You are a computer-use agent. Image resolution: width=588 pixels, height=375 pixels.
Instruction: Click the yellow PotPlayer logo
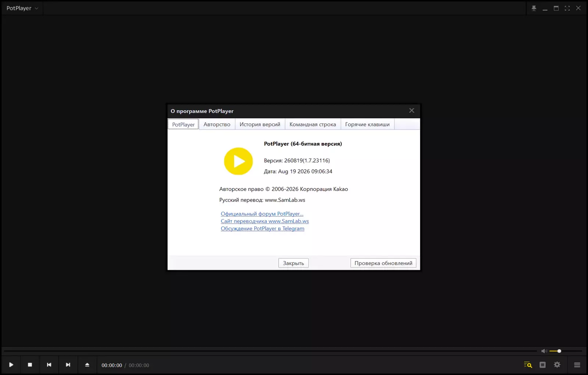(239, 161)
